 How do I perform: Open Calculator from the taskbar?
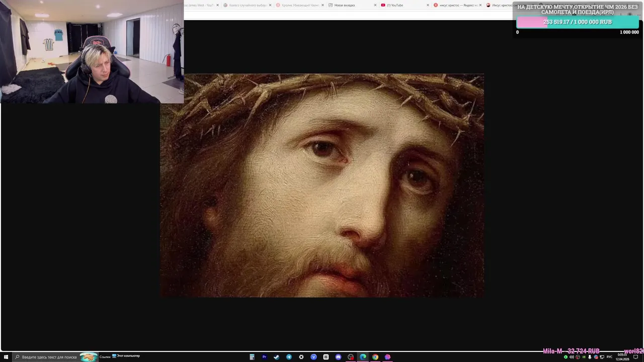(252, 357)
